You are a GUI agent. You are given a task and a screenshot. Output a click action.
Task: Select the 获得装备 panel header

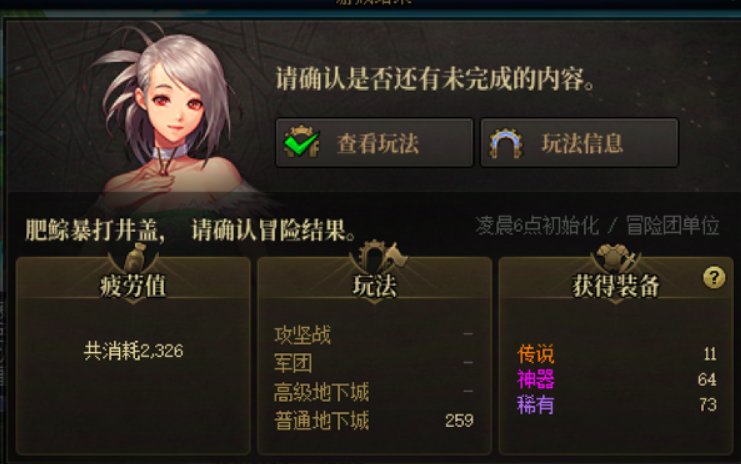click(x=616, y=286)
